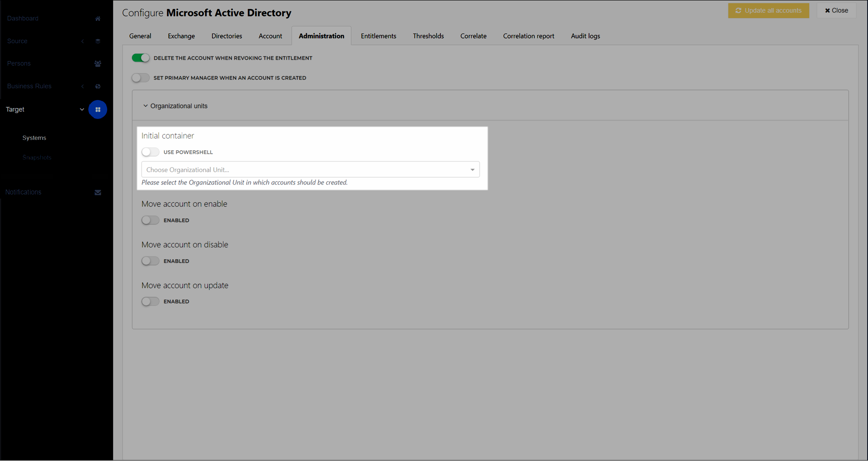
Task: Click the Persons users icon
Action: pyautogui.click(x=98, y=64)
